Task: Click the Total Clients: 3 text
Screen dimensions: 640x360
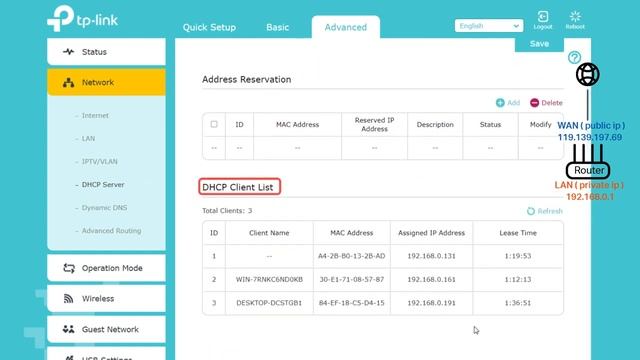Action: (x=227, y=211)
